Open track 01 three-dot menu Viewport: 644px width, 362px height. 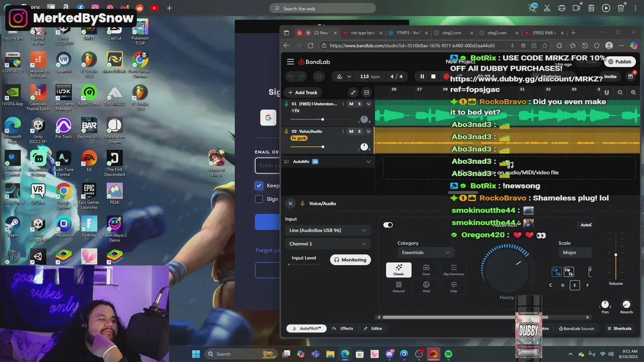pos(343,104)
